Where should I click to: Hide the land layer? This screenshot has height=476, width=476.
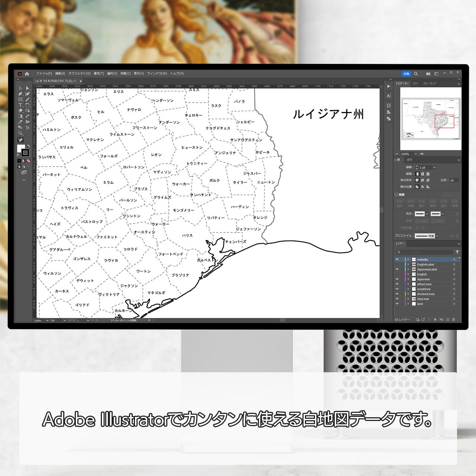[x=397, y=304]
